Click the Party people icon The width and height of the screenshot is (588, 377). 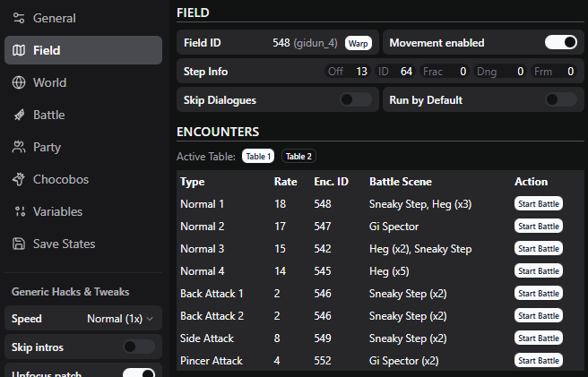pyautogui.click(x=19, y=147)
